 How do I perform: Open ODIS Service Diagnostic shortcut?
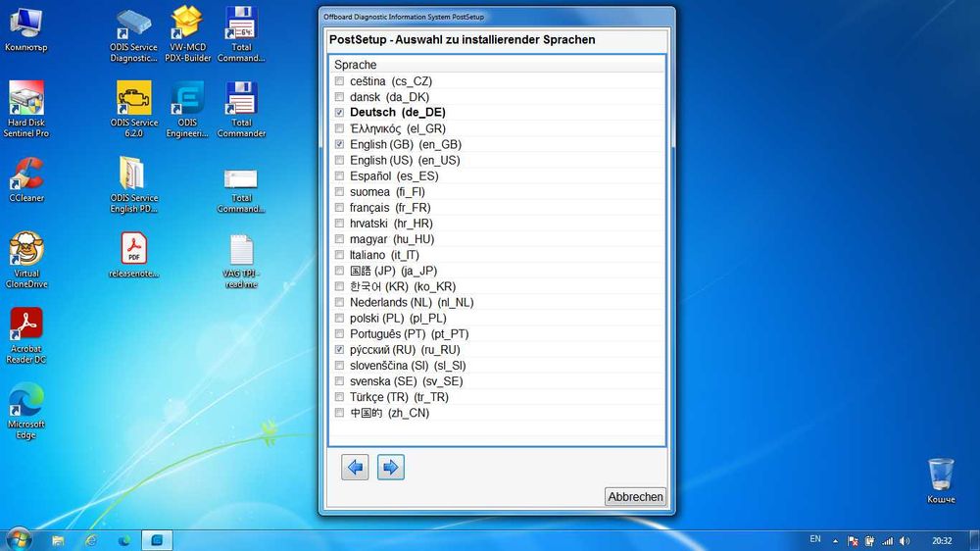[x=133, y=35]
